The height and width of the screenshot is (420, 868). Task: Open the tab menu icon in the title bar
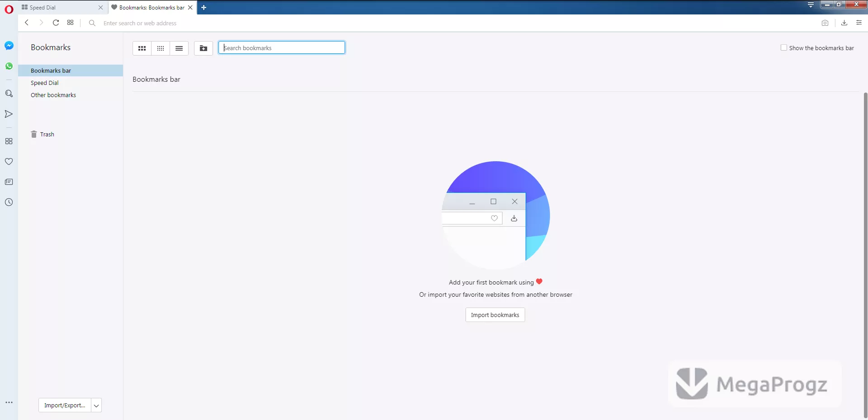(811, 5)
